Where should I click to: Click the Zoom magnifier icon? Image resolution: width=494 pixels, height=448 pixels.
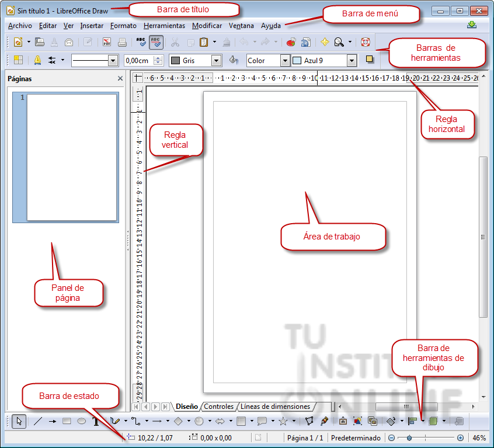339,42
